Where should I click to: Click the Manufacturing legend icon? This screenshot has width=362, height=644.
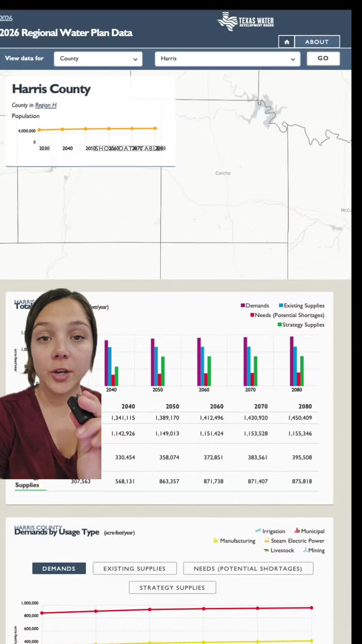pyautogui.click(x=216, y=540)
